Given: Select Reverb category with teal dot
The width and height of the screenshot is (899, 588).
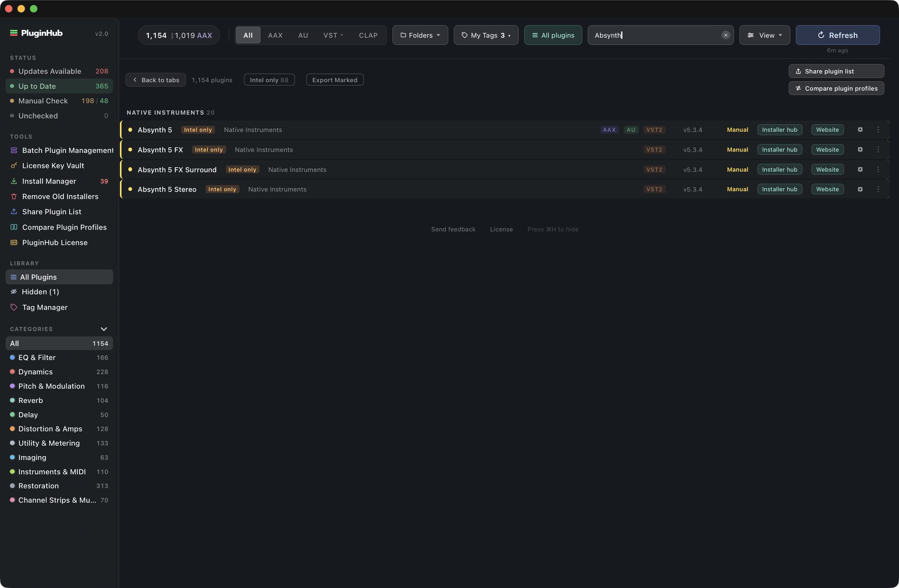Looking at the screenshot, I should coord(59,400).
